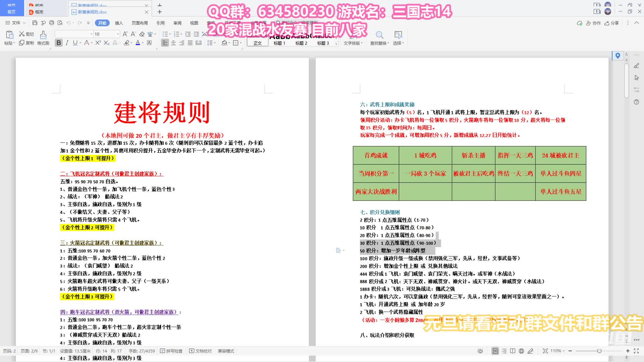Click the Copy button
This screenshot has height=362, width=644.
[26, 43]
